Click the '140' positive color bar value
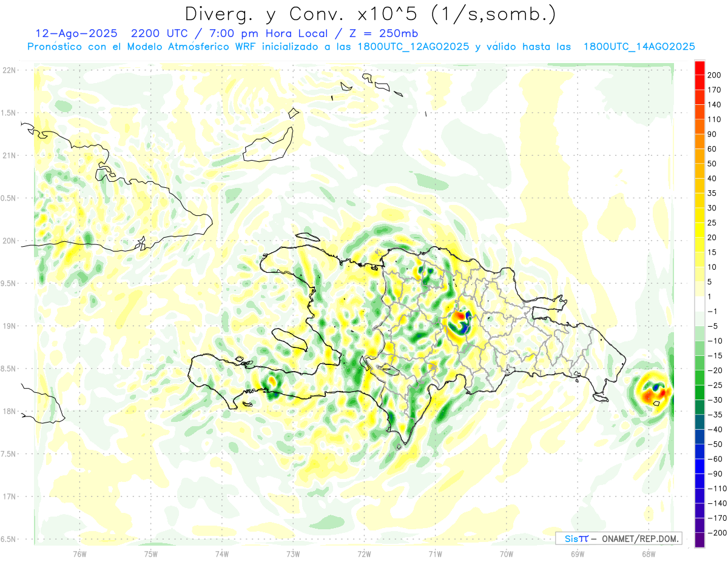 [715, 105]
